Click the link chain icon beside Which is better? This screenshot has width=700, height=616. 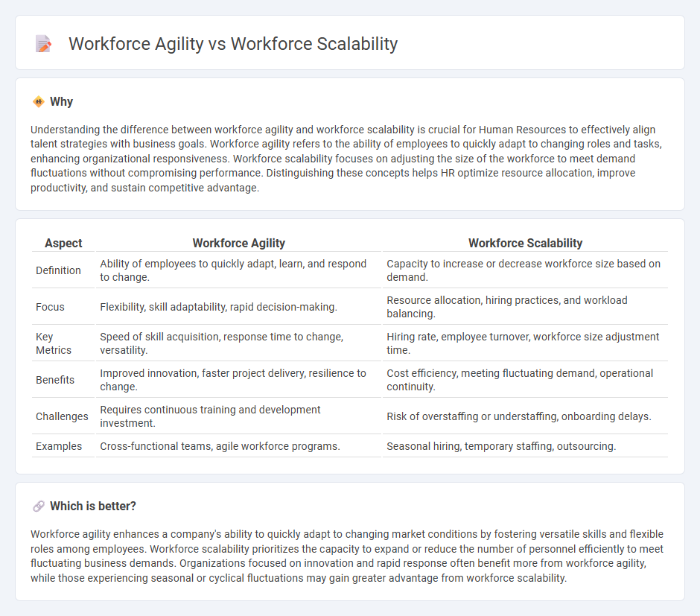39,507
